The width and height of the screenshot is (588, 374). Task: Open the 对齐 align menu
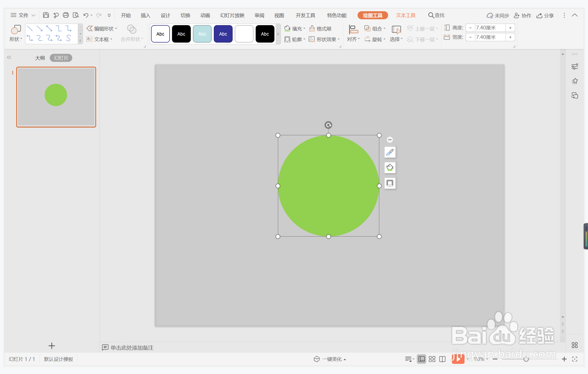pos(353,33)
